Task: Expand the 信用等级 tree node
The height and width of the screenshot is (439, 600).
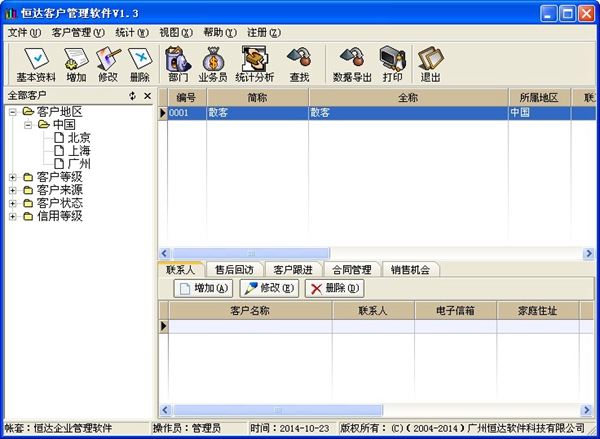Action: (13, 217)
